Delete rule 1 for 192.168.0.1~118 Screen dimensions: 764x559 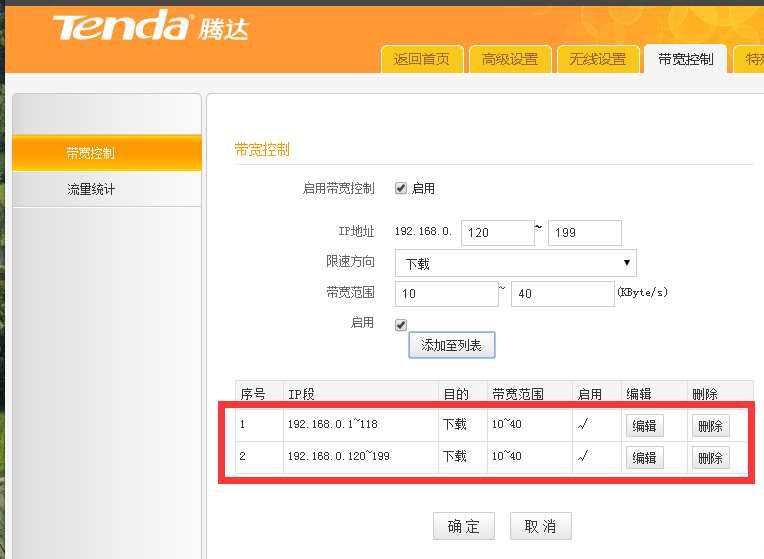coord(710,425)
